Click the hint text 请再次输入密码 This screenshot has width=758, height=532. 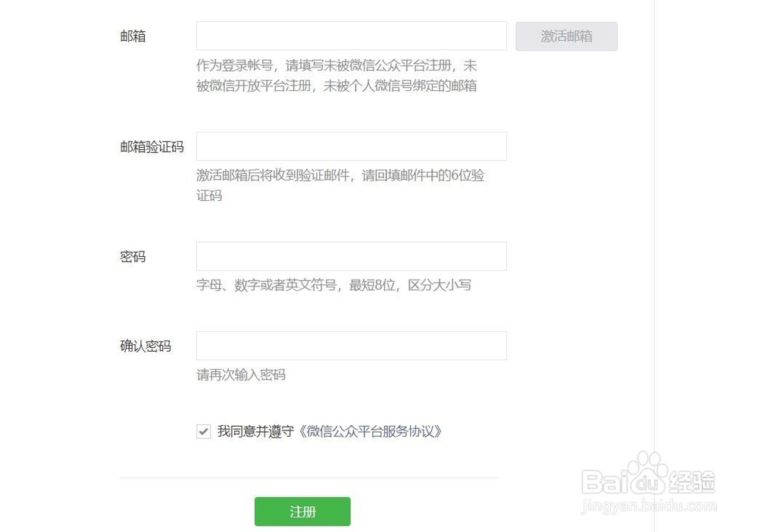[241, 374]
